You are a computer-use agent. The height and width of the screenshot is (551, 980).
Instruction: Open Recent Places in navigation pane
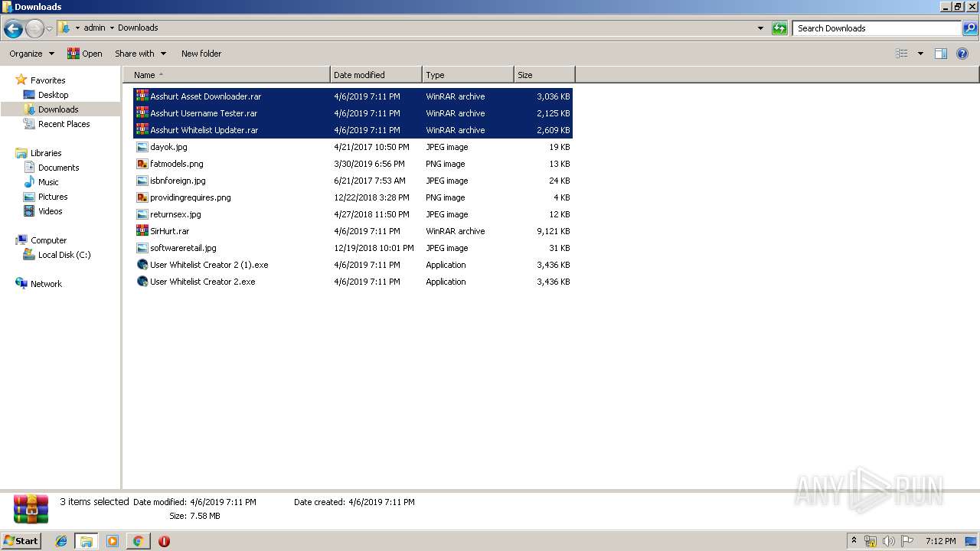pos(64,124)
